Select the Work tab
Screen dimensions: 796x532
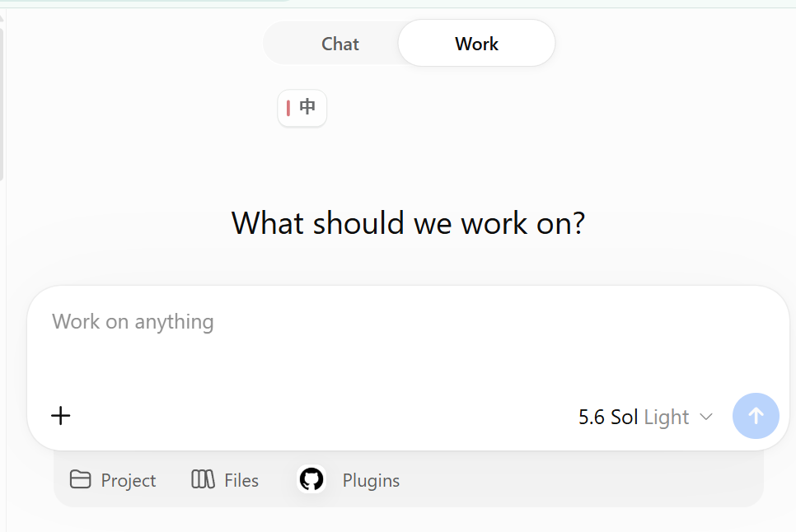[x=476, y=44]
